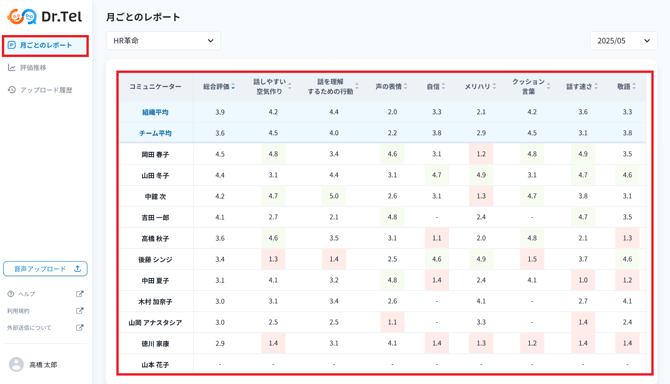Click チーム平均 クッション言葉 value 4.5
This screenshot has height=384, width=670.
click(x=532, y=133)
